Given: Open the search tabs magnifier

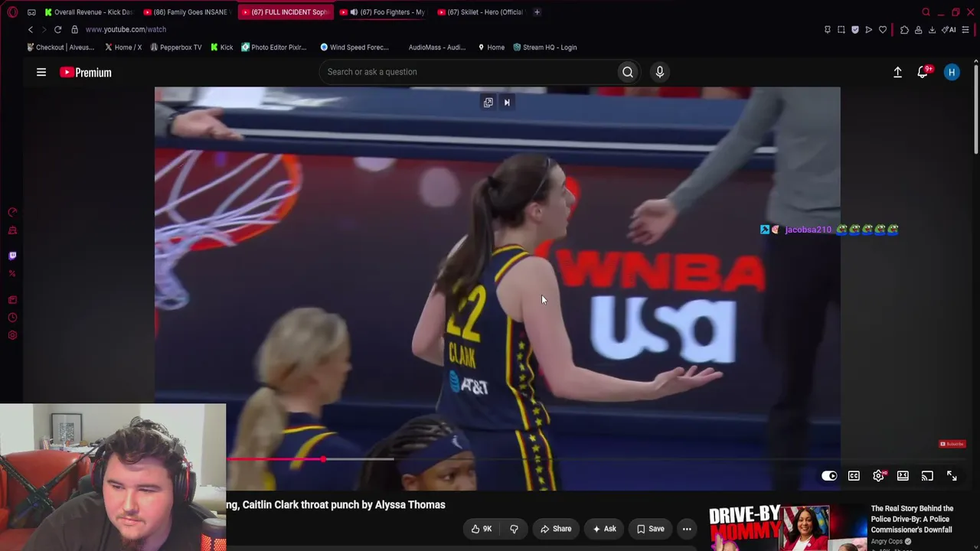Looking at the screenshot, I should point(926,12).
